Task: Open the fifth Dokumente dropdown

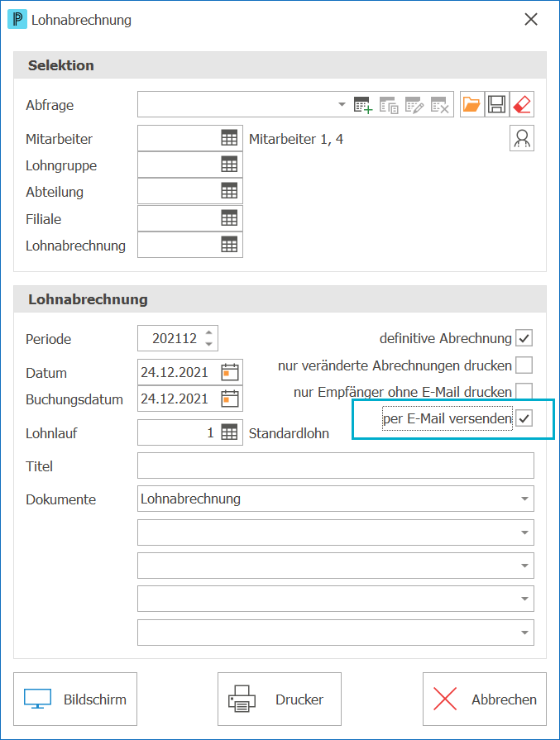Action: click(336, 633)
